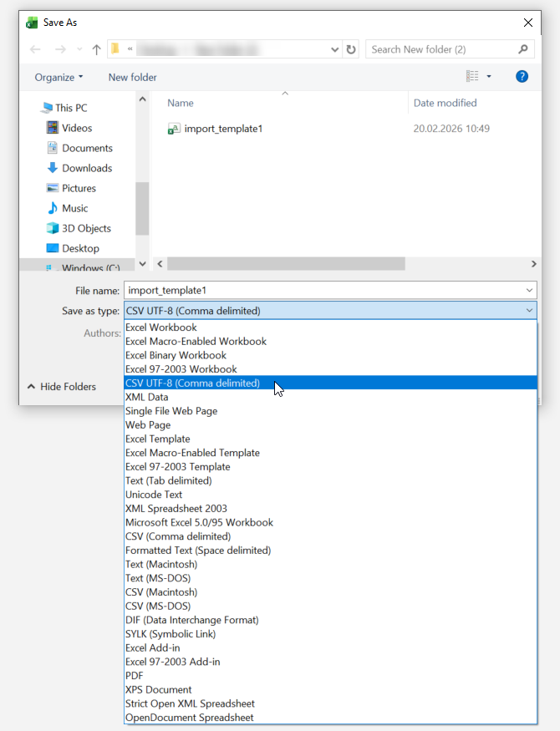Image resolution: width=560 pixels, height=731 pixels.
Task: Click the horizontal scrollbar right arrow
Action: (x=533, y=264)
